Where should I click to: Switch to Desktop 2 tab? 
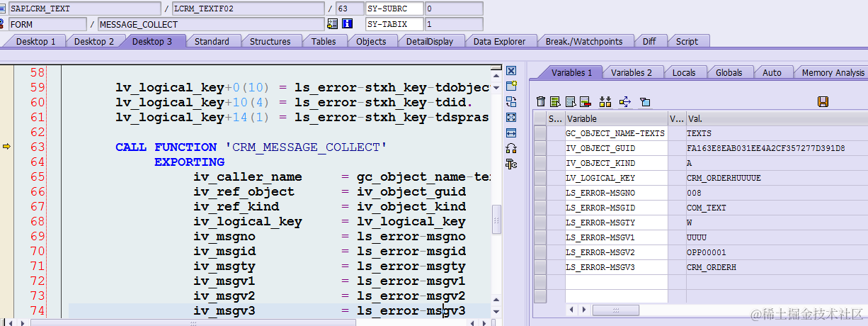pyautogui.click(x=94, y=41)
